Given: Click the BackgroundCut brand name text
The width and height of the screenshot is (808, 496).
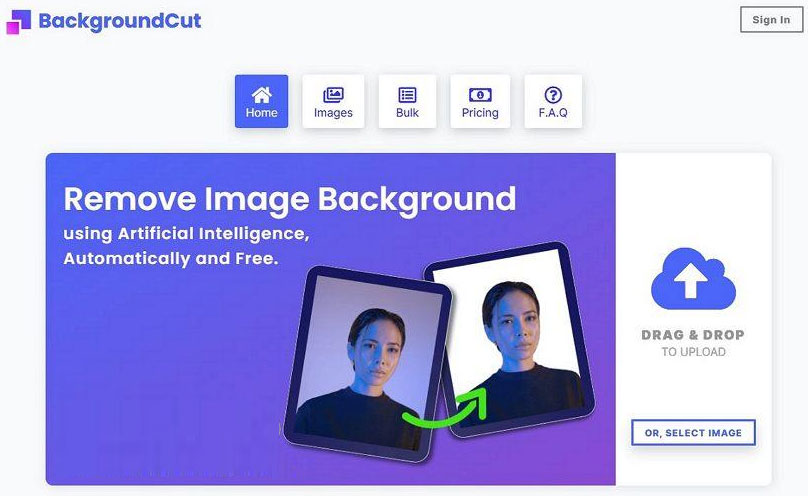Looking at the screenshot, I should [x=120, y=22].
